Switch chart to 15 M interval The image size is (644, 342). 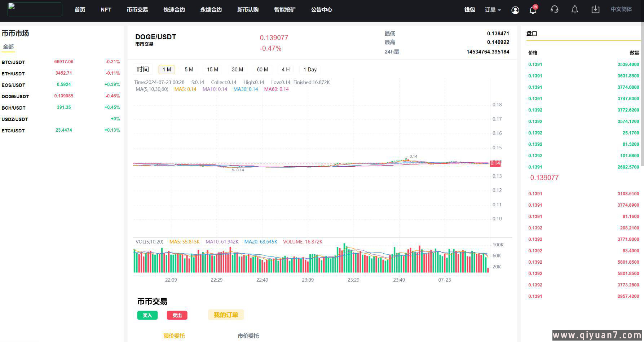(212, 70)
